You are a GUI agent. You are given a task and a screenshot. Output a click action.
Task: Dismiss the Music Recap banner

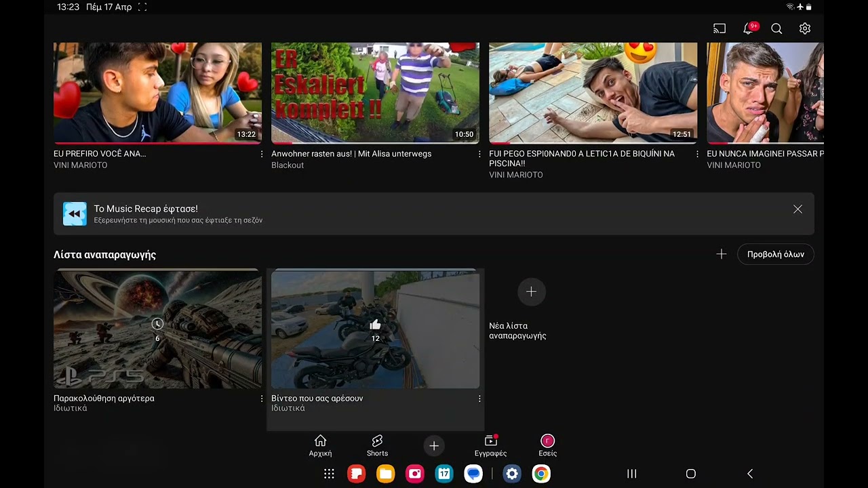click(797, 209)
